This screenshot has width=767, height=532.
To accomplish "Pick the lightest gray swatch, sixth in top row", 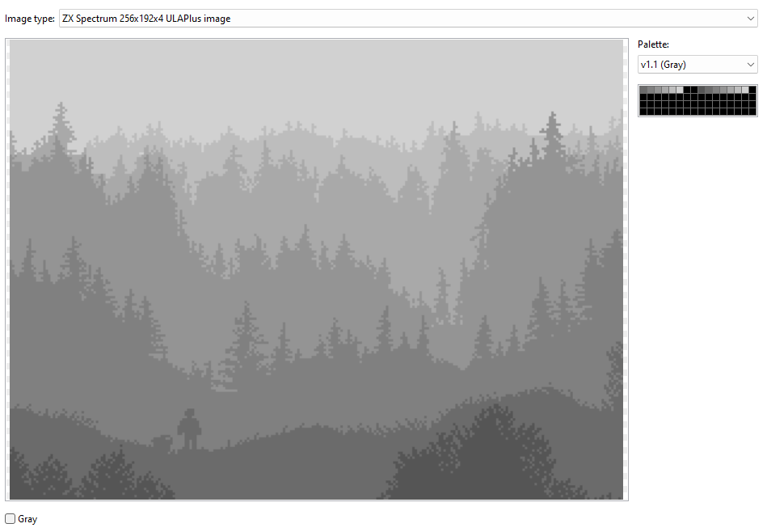I will click(x=680, y=90).
